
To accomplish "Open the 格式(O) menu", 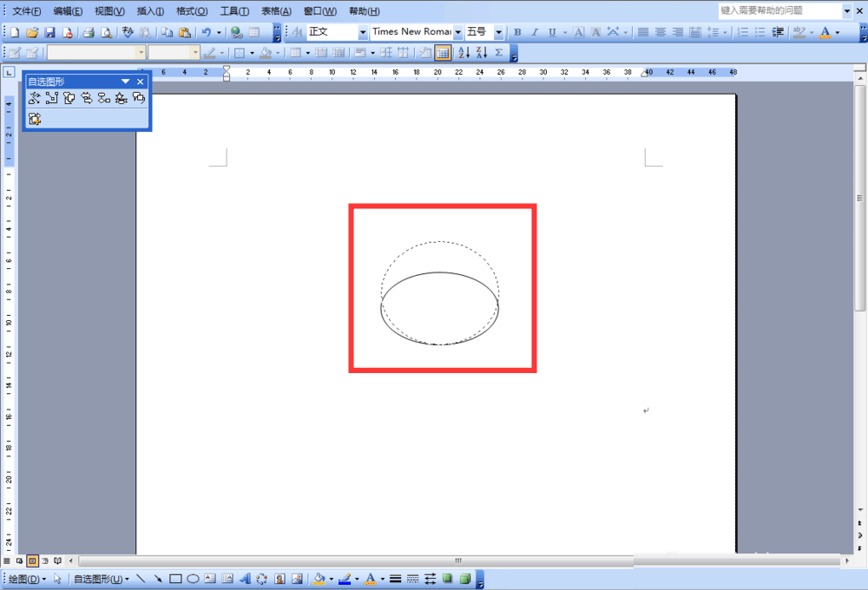I will coord(192,11).
